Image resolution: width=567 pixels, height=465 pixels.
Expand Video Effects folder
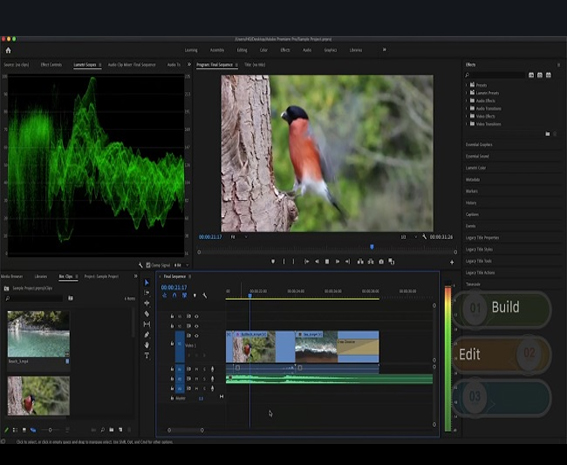pos(466,116)
